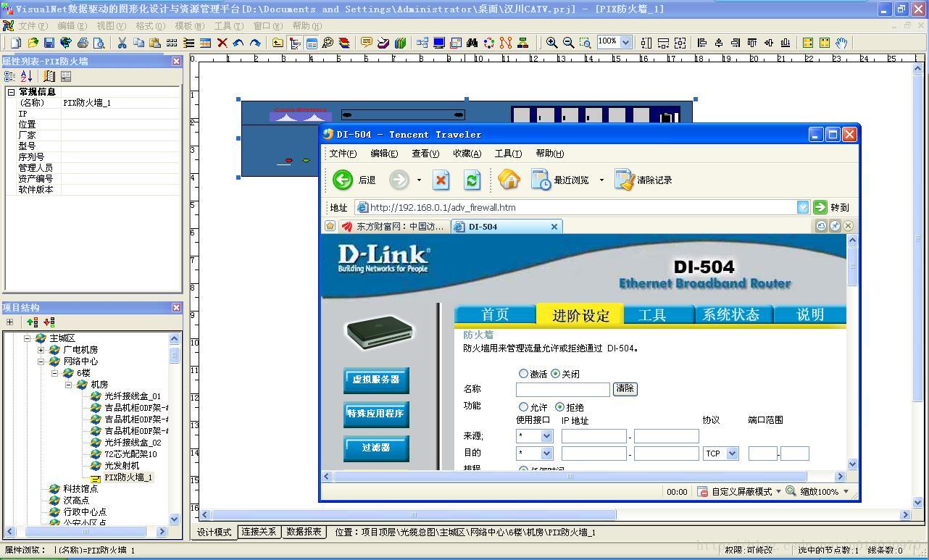Click the browser green Refresh icon
Screen dimensions: 929x560
pyautogui.click(x=472, y=180)
